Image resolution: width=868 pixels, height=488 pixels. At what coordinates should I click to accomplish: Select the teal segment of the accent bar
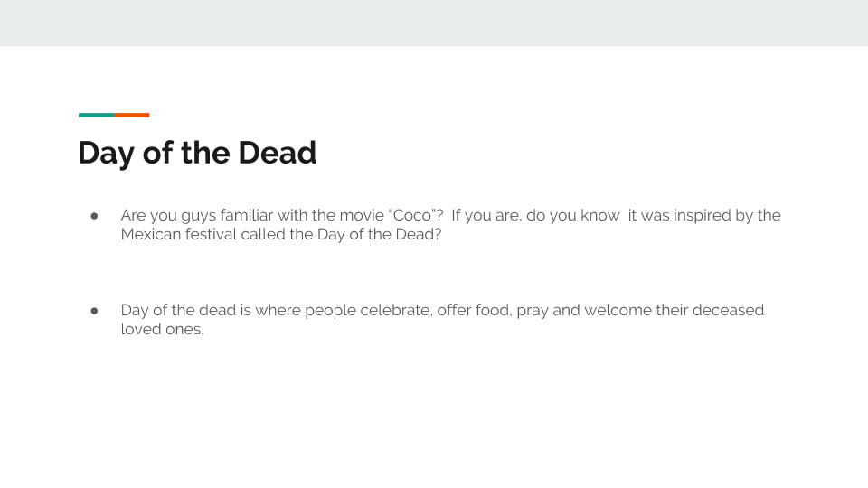(x=97, y=115)
